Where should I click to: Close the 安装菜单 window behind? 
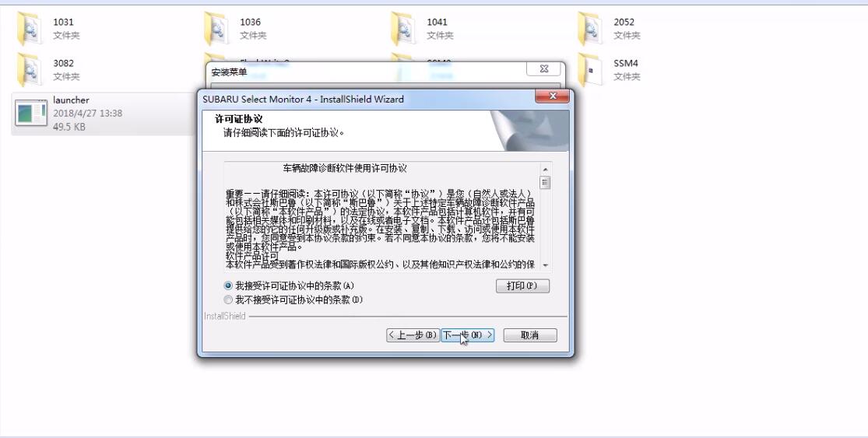click(543, 69)
